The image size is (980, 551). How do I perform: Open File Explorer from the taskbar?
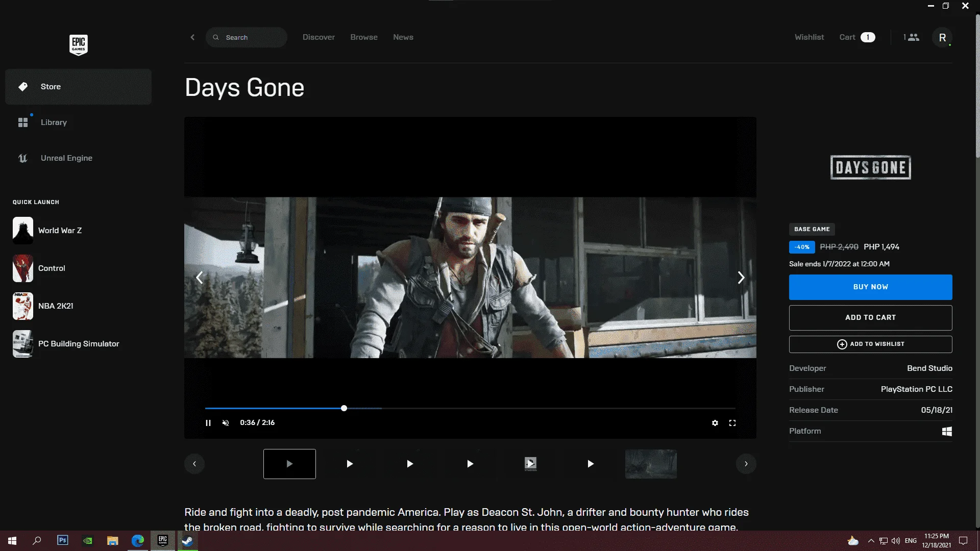click(x=112, y=541)
